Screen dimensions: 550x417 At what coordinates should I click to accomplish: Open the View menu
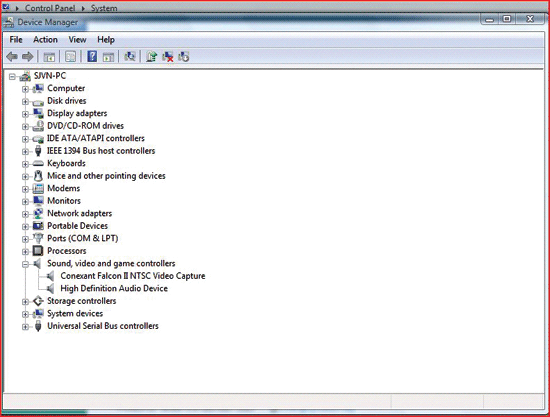coord(77,40)
